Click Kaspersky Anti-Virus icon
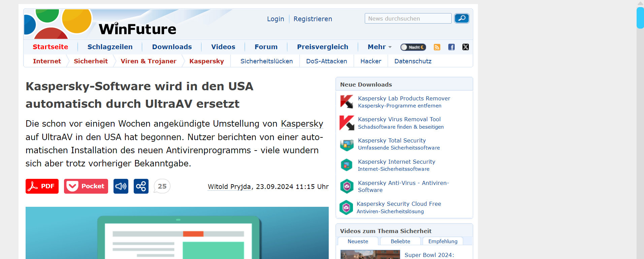Screen dimensions: 644x259 tap(347, 186)
